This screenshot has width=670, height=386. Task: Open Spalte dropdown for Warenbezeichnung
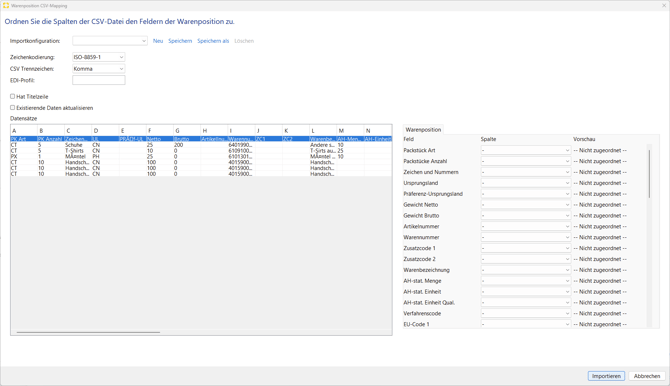point(526,270)
